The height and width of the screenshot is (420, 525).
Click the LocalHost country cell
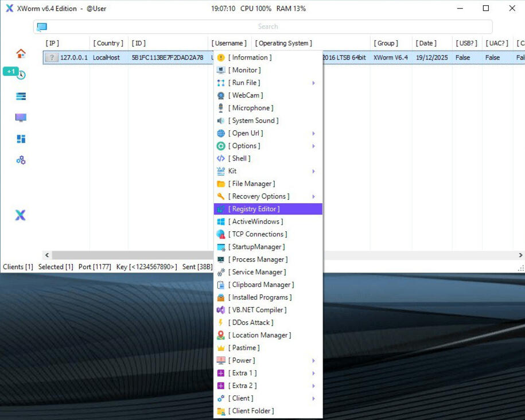pyautogui.click(x=106, y=57)
